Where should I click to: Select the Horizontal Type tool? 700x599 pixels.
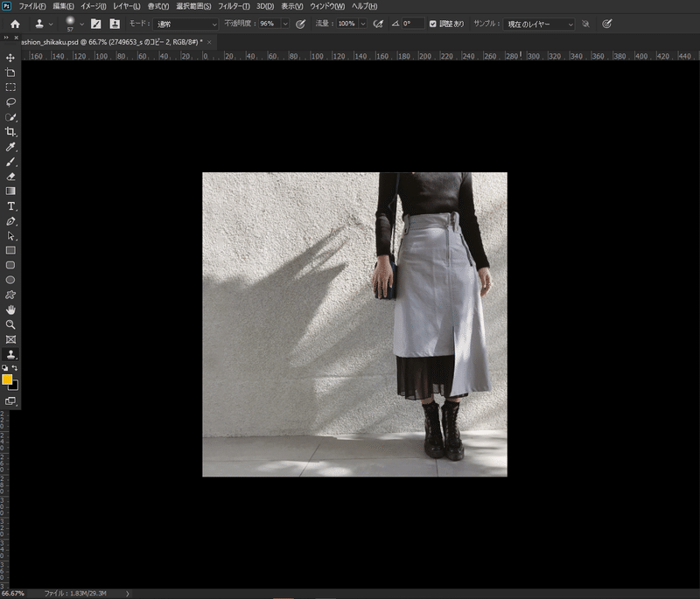(x=10, y=206)
